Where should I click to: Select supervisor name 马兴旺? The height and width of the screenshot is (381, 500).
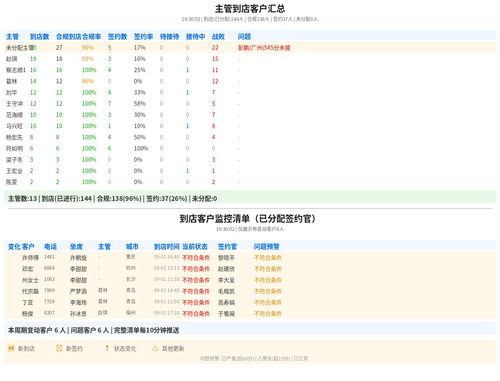point(14,126)
